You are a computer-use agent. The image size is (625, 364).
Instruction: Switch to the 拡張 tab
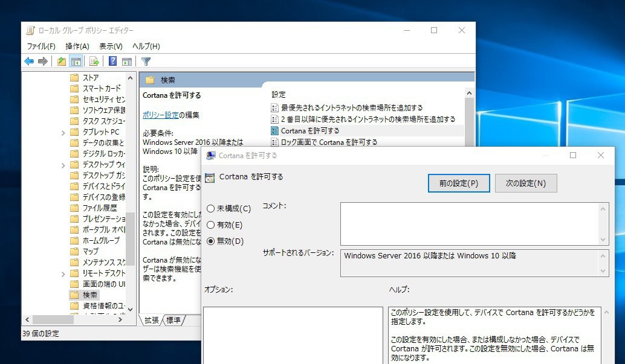152,320
